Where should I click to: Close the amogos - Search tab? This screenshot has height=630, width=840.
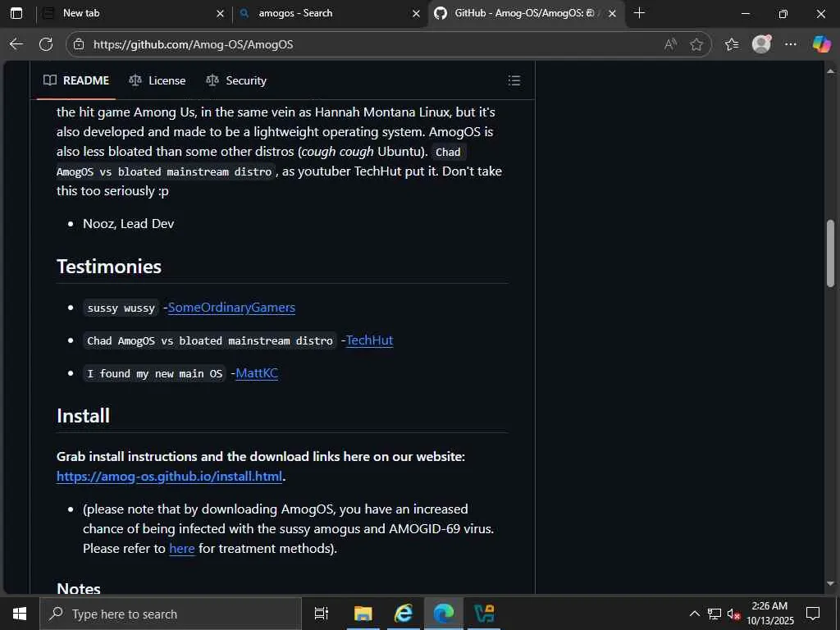pyautogui.click(x=416, y=14)
